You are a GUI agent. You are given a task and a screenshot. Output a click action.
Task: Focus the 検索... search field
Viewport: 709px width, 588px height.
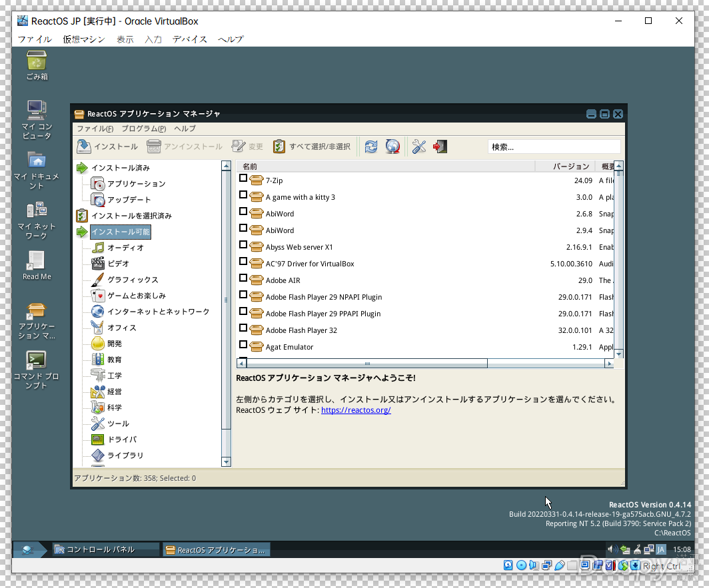point(554,147)
